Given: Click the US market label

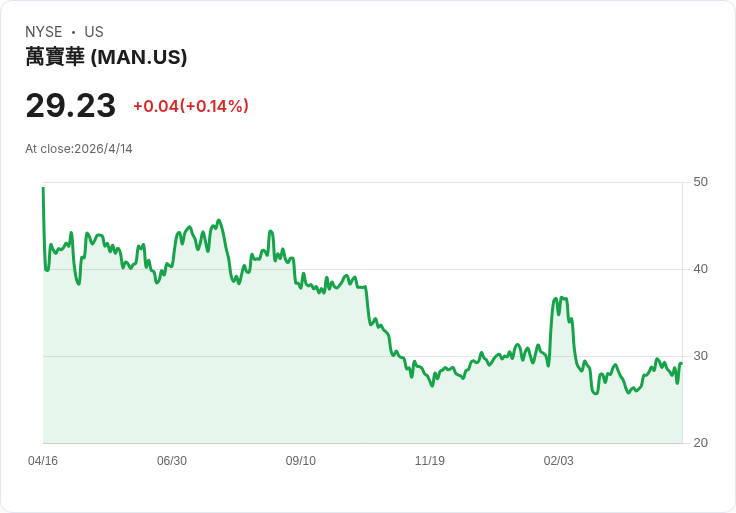Looking at the screenshot, I should click(94, 32).
